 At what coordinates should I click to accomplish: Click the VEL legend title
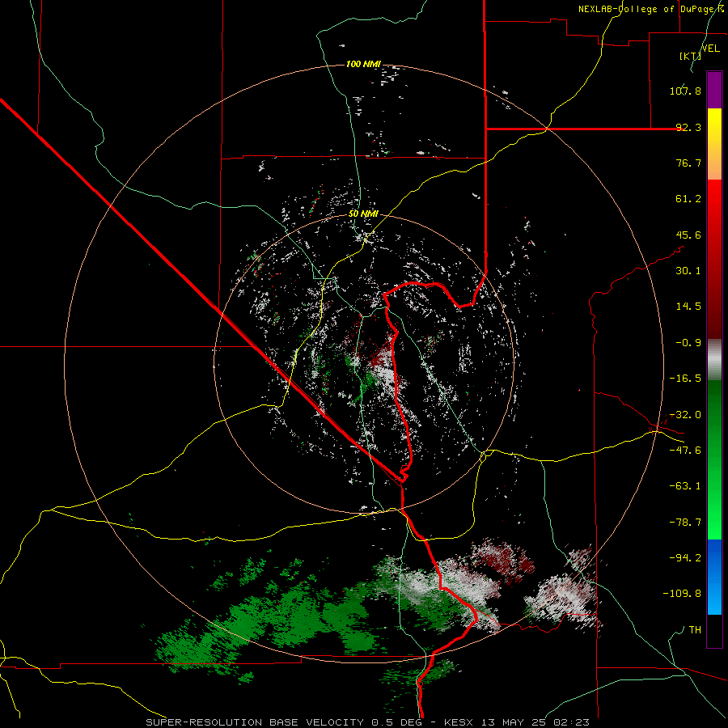(710, 49)
